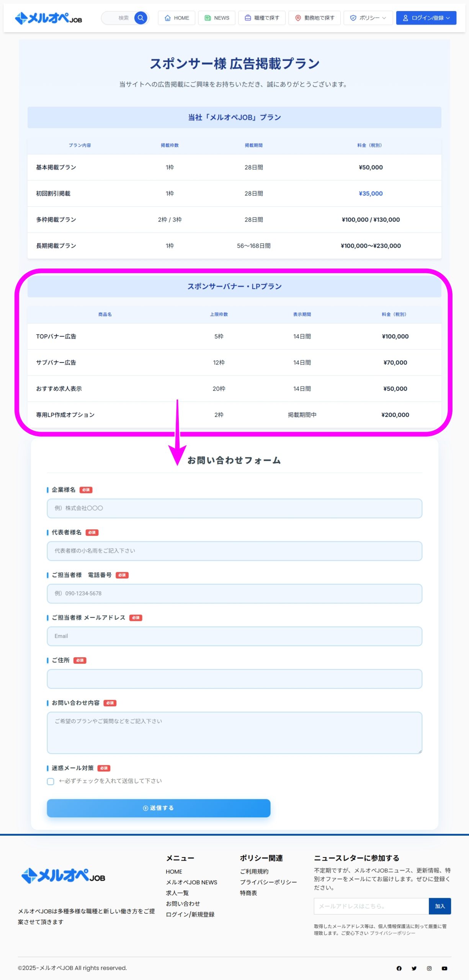Open the Twitter footer icon

pos(414,968)
